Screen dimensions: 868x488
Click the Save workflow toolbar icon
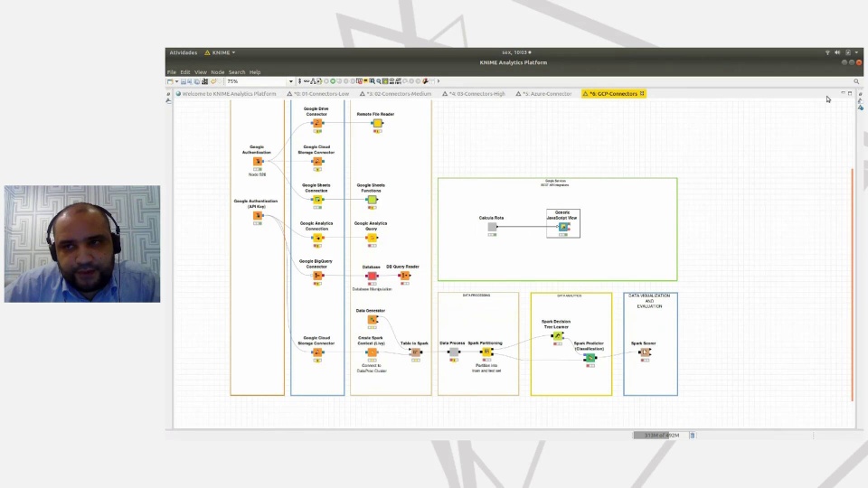coord(184,81)
